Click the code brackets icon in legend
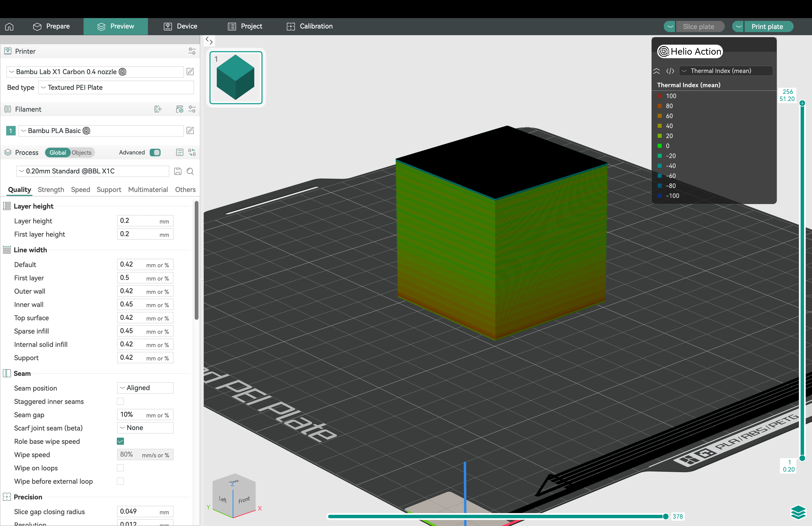The height and width of the screenshot is (526, 812). (670, 71)
